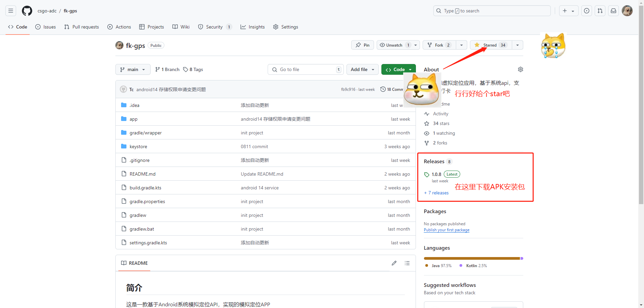
Task: Expand the main branch dropdown
Action: coord(133,69)
